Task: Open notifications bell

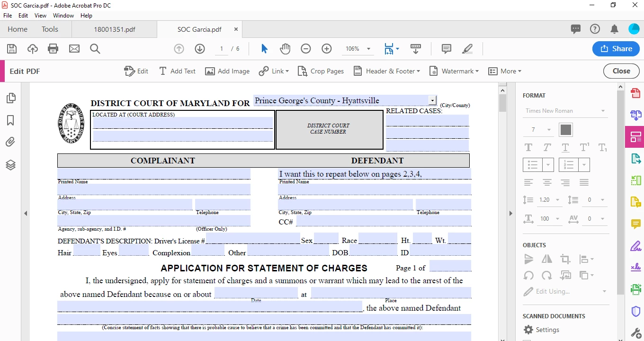Action: pos(615,29)
